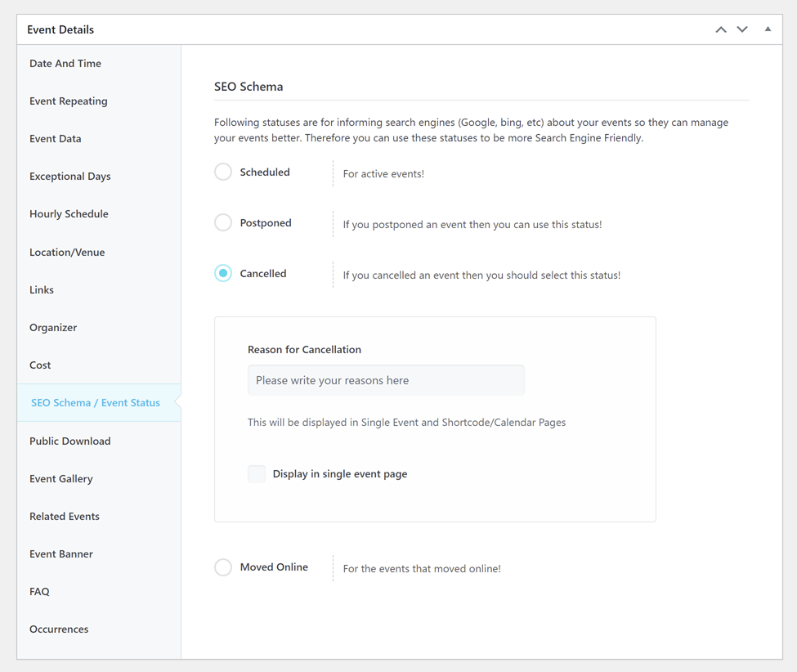Go to Exceptional Days tab
Viewport: 797px width, 672px height.
coord(70,177)
